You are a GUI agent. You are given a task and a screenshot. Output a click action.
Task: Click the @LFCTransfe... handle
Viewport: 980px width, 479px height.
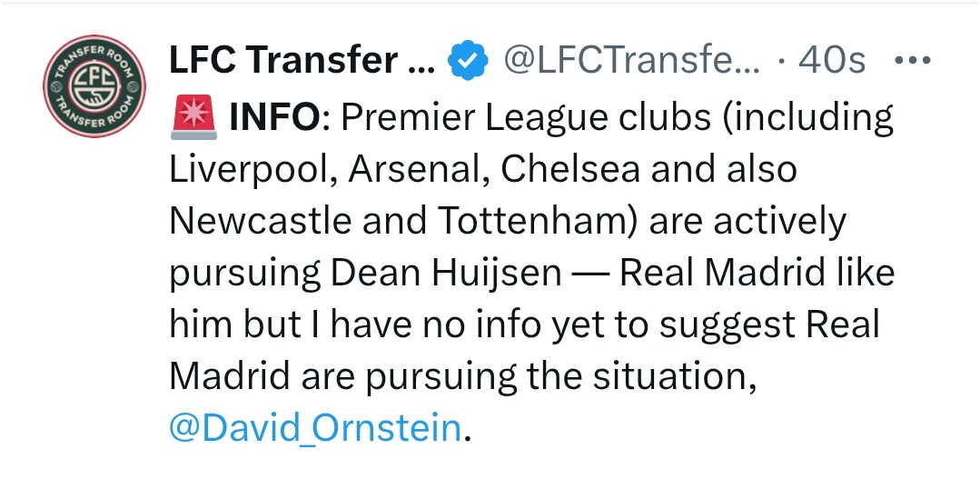click(630, 61)
